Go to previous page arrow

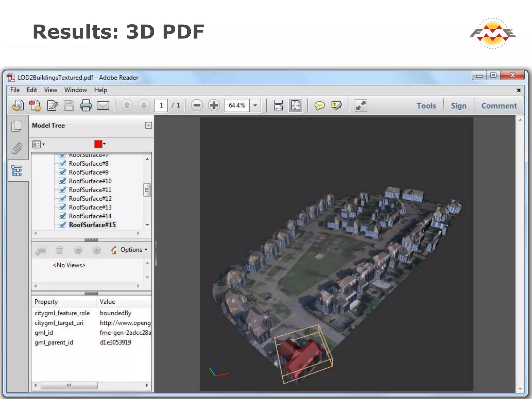(127, 105)
